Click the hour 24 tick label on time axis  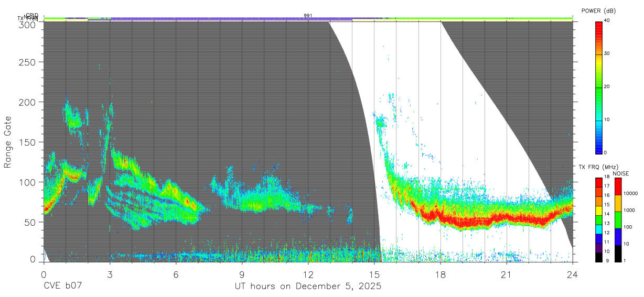pyautogui.click(x=572, y=274)
